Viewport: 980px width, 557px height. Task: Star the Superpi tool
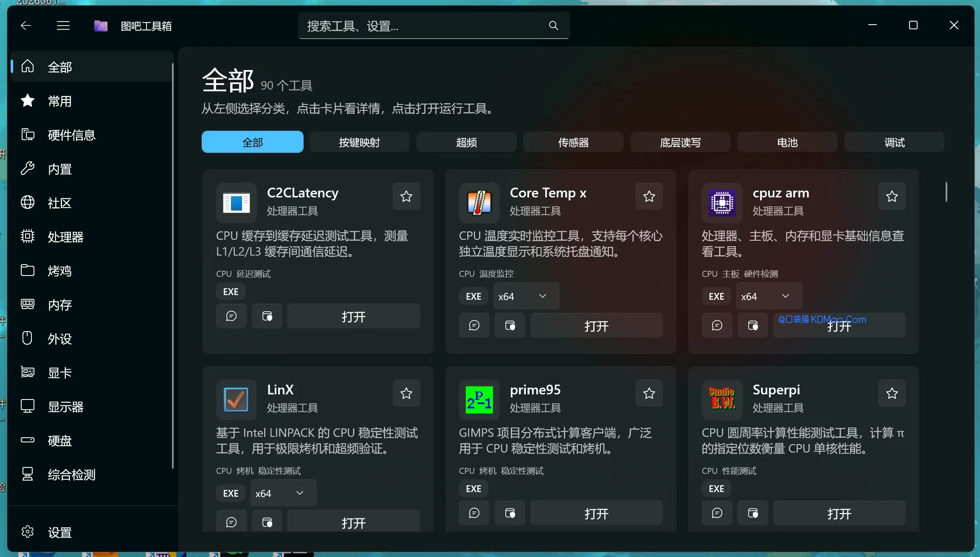point(892,393)
